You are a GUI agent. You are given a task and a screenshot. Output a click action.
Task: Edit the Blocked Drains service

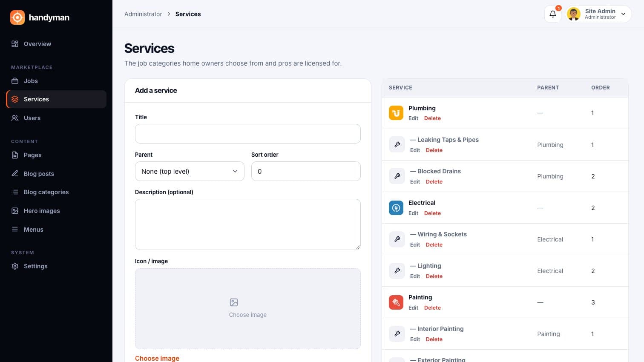[415, 182]
